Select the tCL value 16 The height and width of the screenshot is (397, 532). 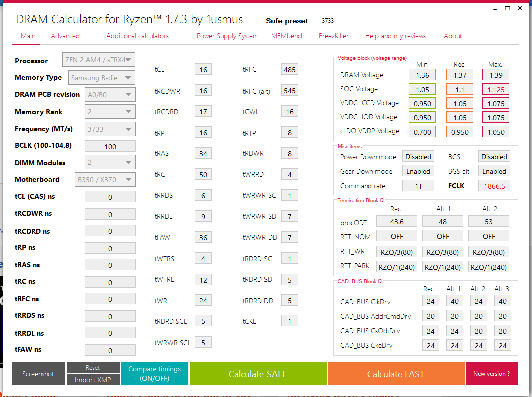pos(203,69)
